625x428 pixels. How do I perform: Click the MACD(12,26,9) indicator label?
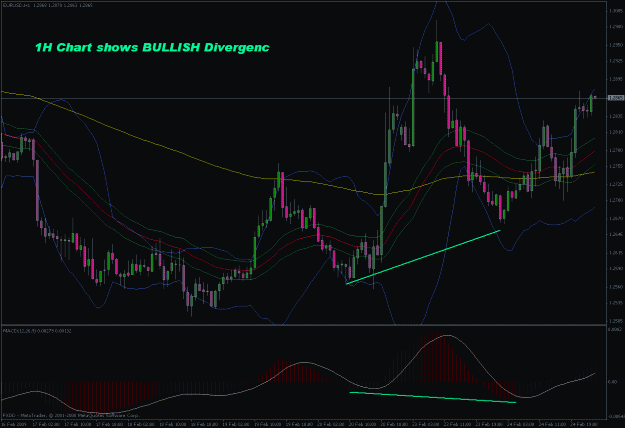tap(37, 331)
